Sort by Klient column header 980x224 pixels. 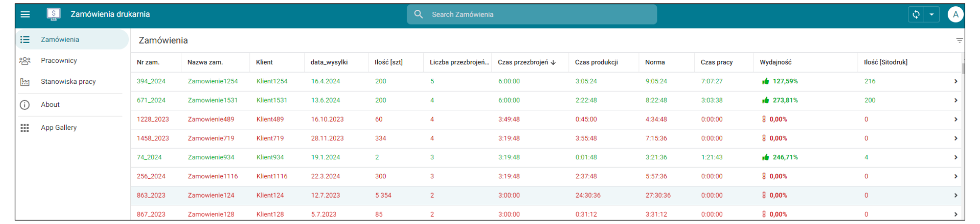(x=264, y=62)
